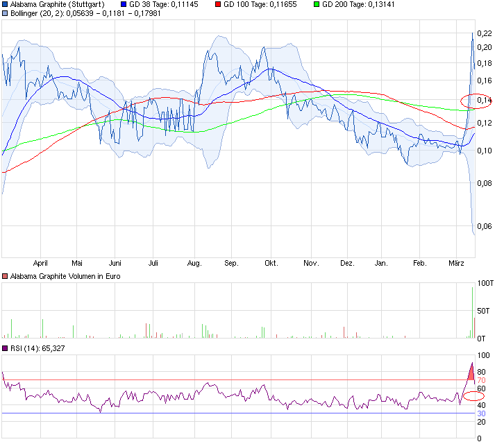Image resolution: width=504 pixels, height=444 pixels.
Task: Select the März label on the time axis
Action: point(456,264)
